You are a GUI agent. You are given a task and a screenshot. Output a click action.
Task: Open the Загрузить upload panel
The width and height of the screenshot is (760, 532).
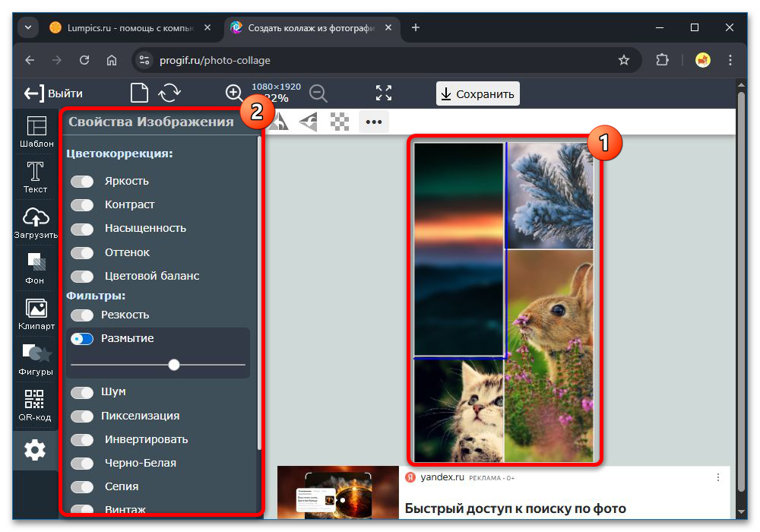pos(36,223)
